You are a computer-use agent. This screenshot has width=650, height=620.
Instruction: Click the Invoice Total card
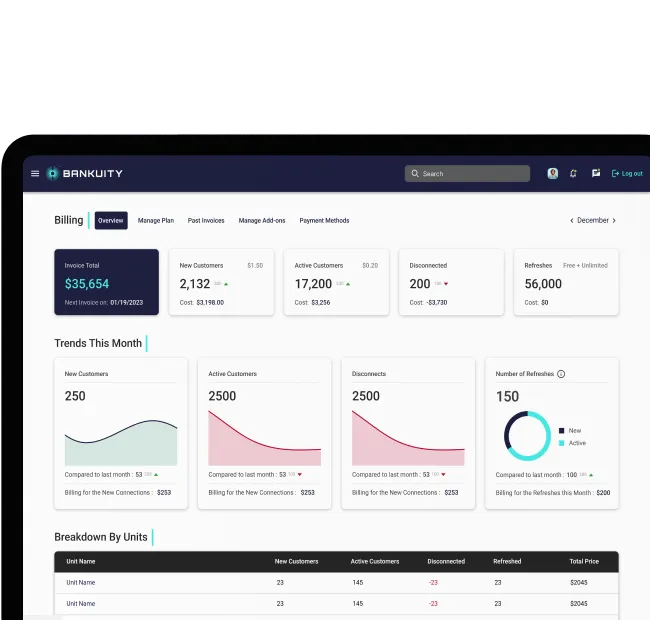click(x=106, y=283)
